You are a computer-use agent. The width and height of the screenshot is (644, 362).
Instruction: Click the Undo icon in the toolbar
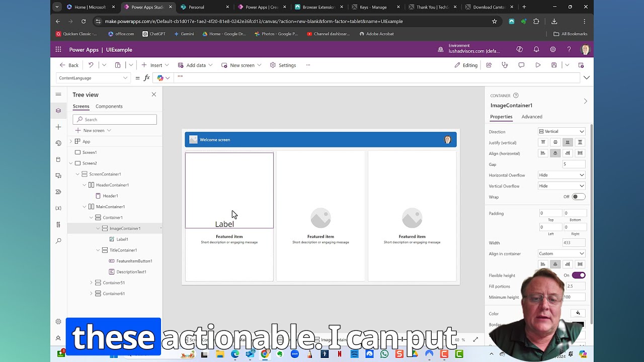[91, 65]
